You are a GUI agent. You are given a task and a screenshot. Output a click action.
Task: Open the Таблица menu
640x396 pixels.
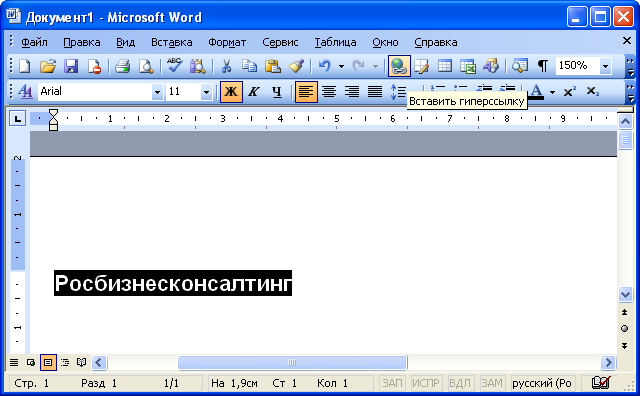(x=335, y=42)
